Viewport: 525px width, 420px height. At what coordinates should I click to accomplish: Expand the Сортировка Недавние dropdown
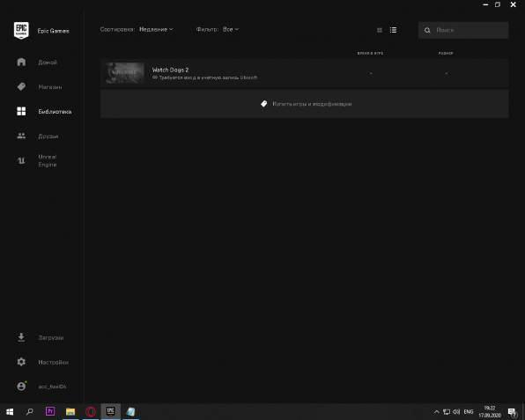coord(156,29)
